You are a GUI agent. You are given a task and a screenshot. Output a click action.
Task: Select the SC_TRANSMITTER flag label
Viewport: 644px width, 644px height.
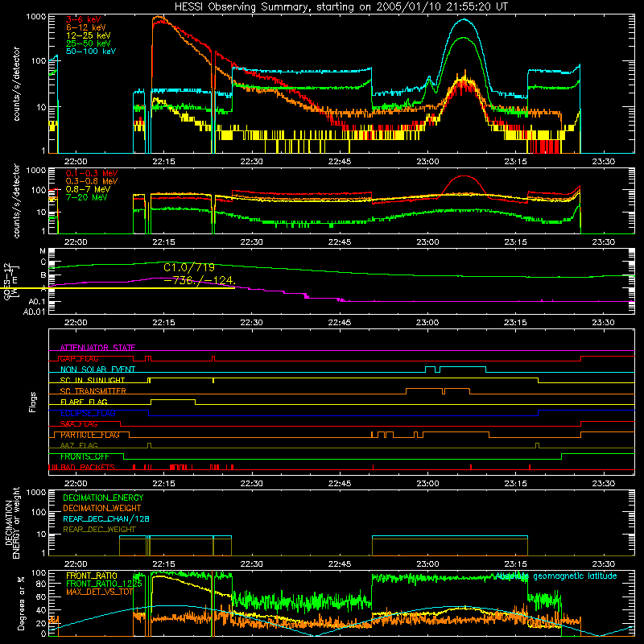pos(93,391)
